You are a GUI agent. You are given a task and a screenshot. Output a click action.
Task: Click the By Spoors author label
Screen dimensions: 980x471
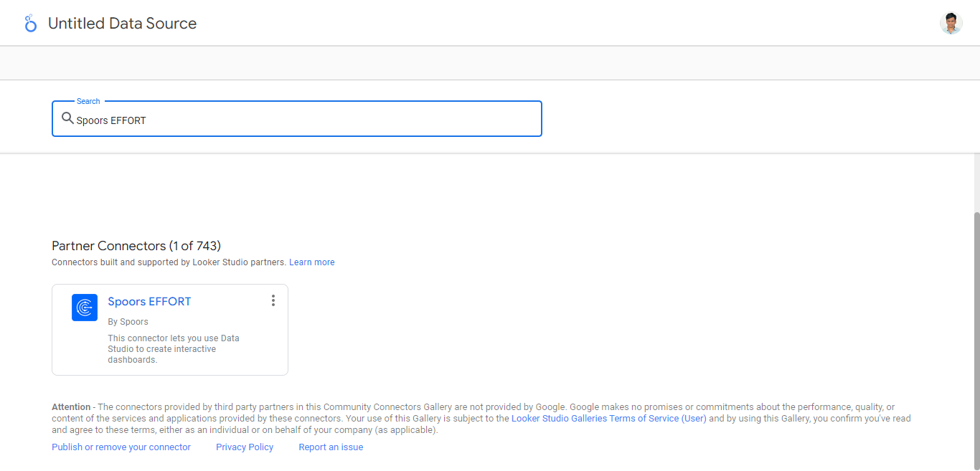coord(128,322)
